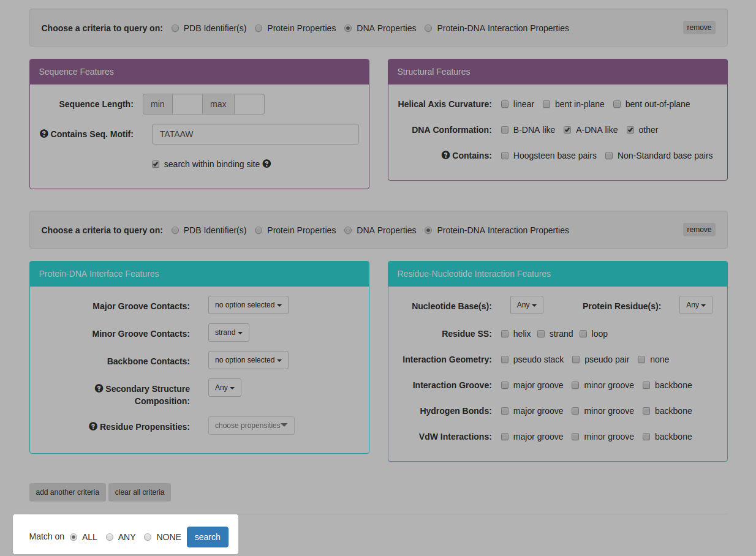This screenshot has height=556, width=756.
Task: Check strand for Residue SS
Action: click(x=541, y=334)
